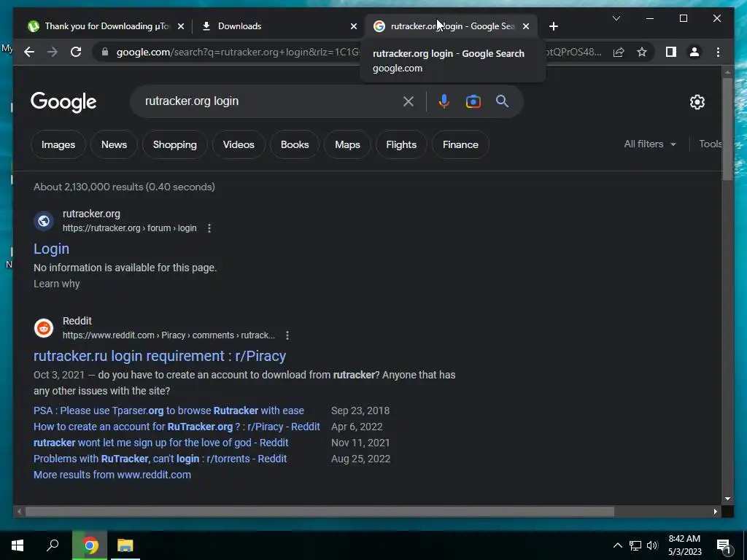This screenshot has height=560, width=747.
Task: Search by image with the camera icon
Action: click(x=473, y=101)
